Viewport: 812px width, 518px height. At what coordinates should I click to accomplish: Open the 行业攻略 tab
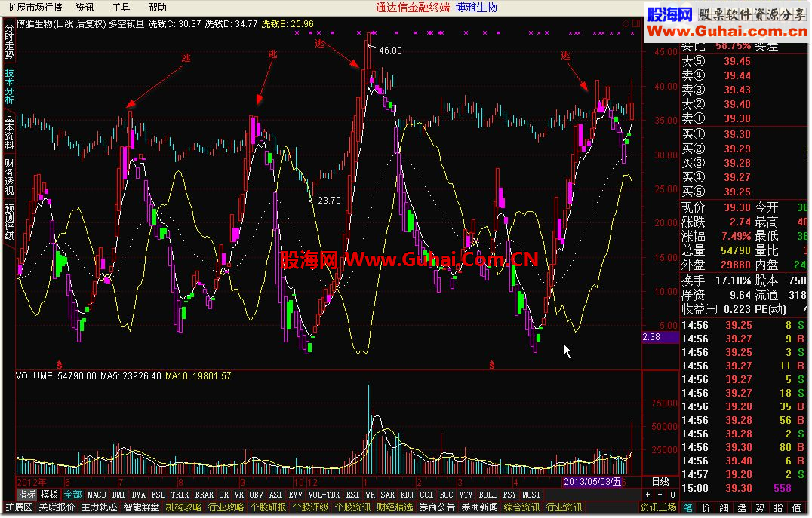click(226, 507)
